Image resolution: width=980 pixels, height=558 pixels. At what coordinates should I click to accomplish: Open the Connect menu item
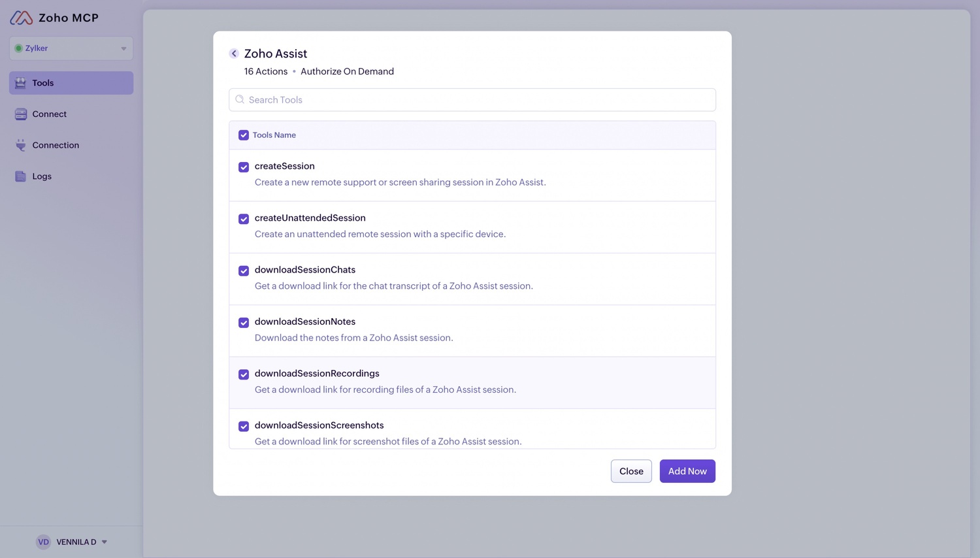(x=50, y=114)
